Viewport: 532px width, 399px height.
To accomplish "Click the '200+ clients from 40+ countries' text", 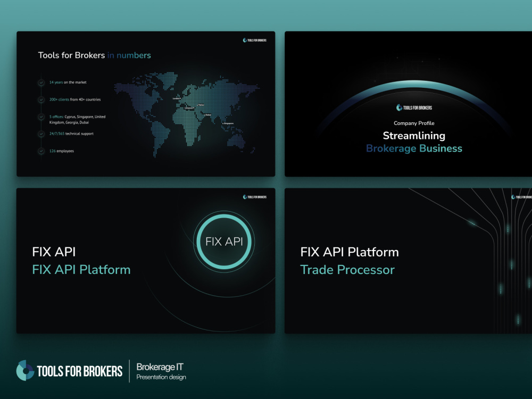I will point(75,100).
